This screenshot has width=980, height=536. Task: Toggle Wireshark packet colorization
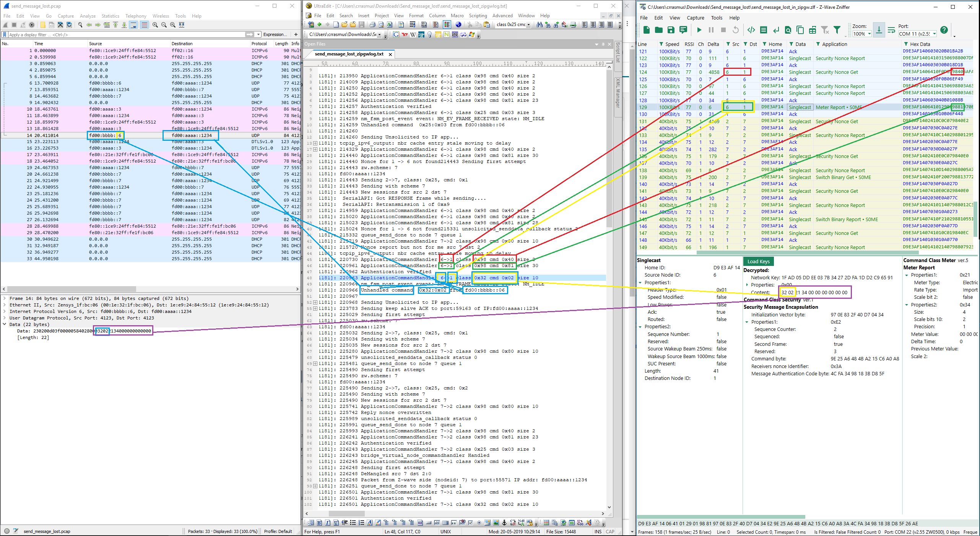pos(144,25)
